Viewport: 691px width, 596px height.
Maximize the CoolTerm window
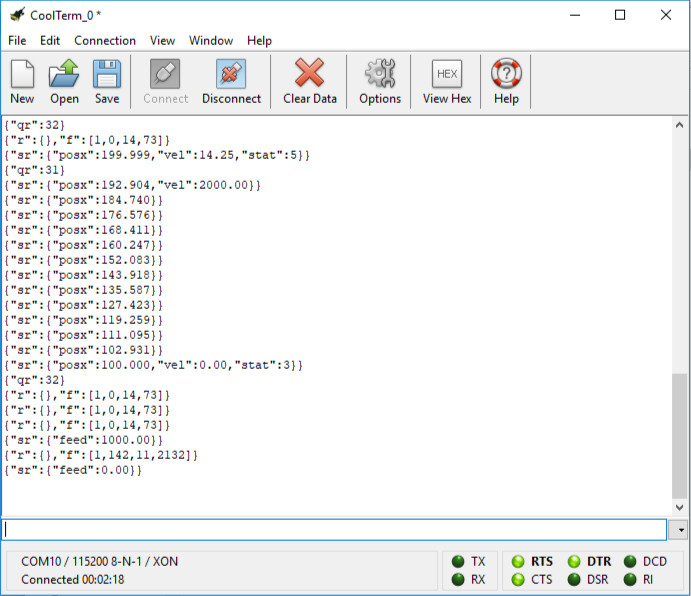coord(620,15)
